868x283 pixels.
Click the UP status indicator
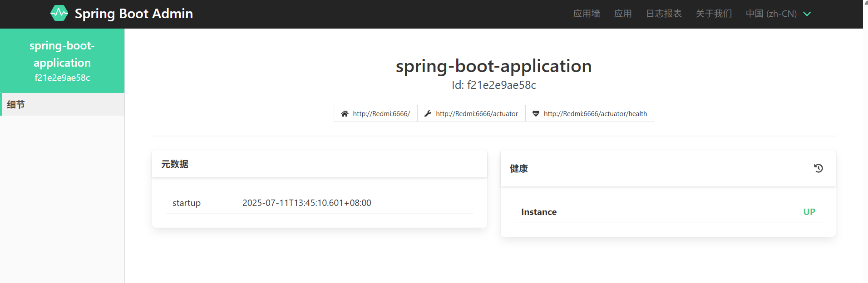809,212
